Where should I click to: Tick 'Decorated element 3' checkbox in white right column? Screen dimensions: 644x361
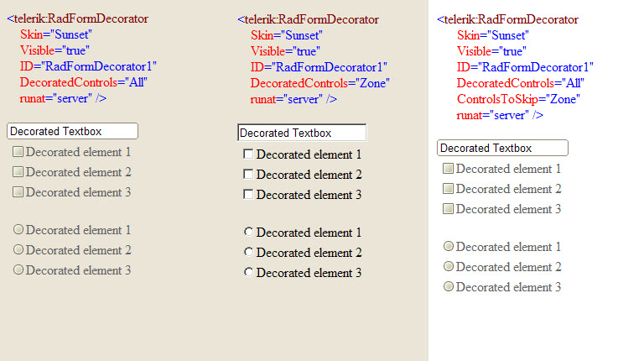[448, 208]
